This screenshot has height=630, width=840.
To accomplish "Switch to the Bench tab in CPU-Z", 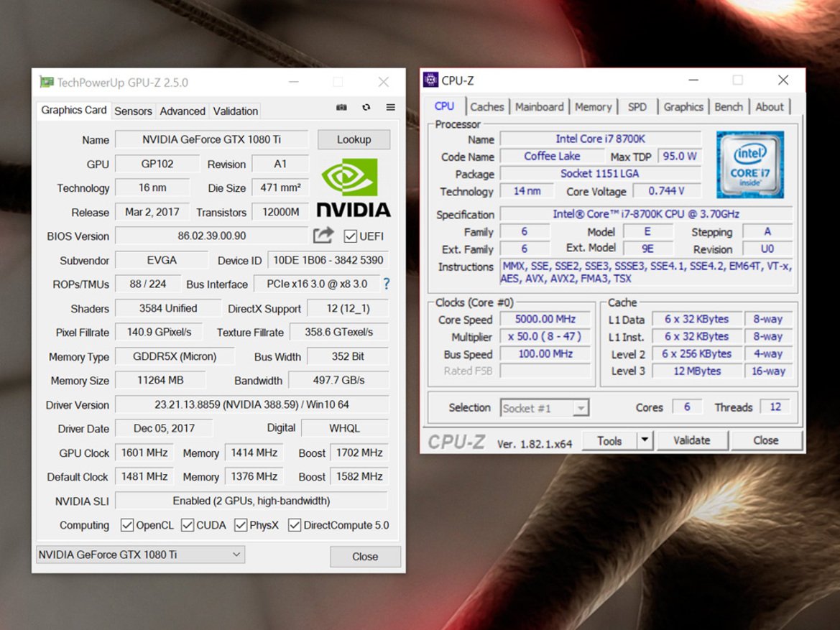I will (729, 106).
